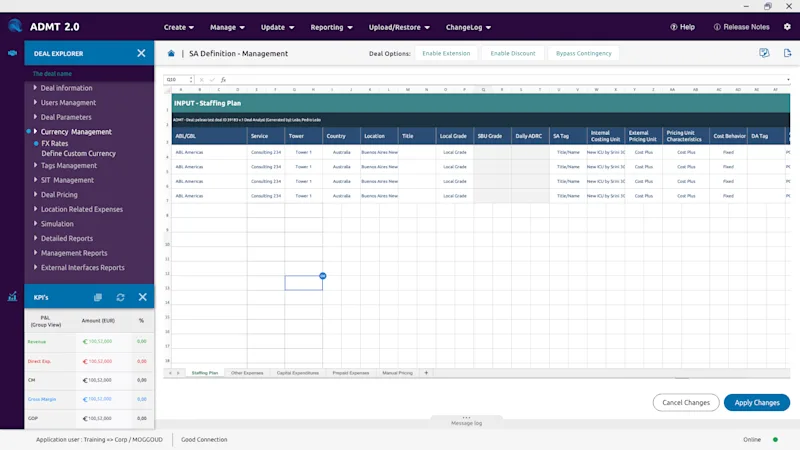Click Enable Extension deal option
Screen dimensions: 800x450
446,53
